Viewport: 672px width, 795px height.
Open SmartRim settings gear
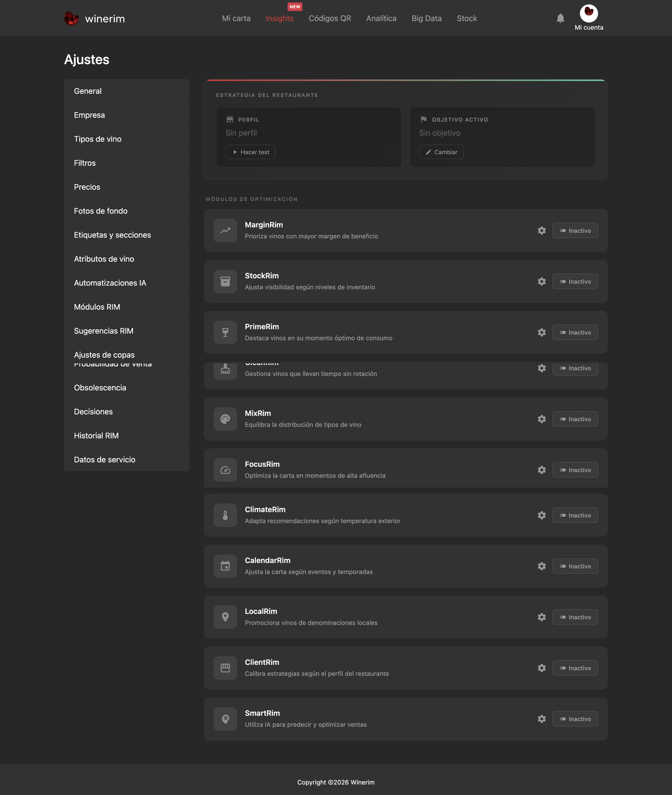[542, 719]
